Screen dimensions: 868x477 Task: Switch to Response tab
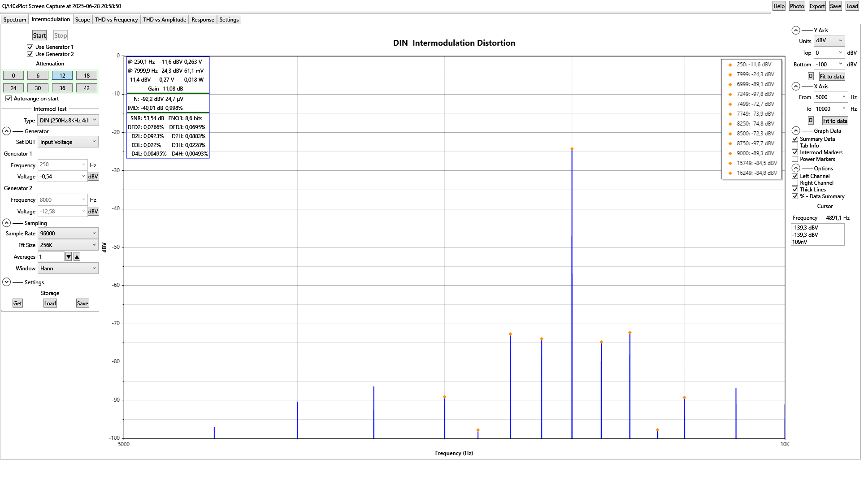(203, 20)
